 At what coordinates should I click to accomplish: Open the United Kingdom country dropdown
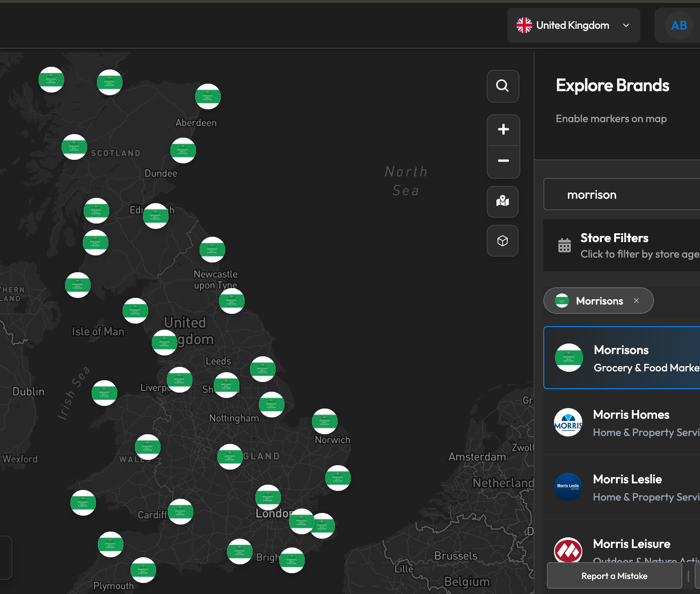(573, 25)
